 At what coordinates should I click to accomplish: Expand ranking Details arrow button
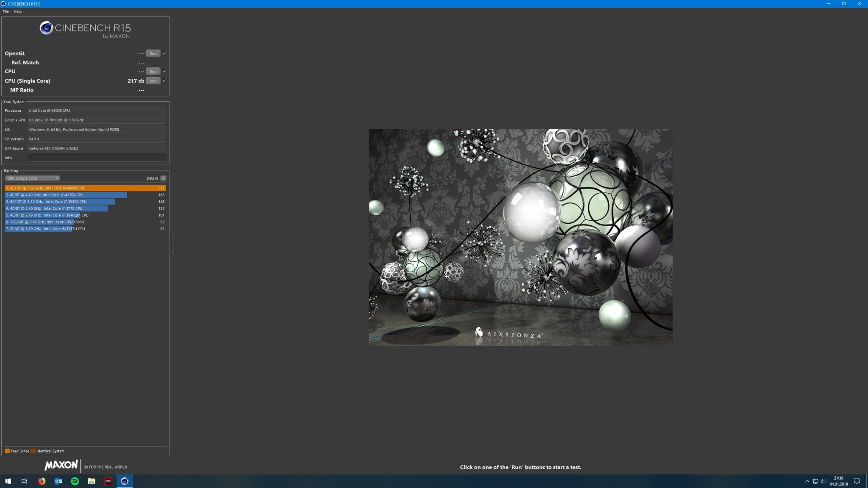coord(163,178)
